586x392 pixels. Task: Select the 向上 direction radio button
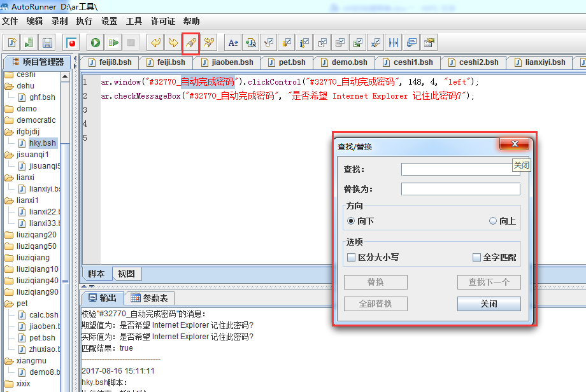493,221
